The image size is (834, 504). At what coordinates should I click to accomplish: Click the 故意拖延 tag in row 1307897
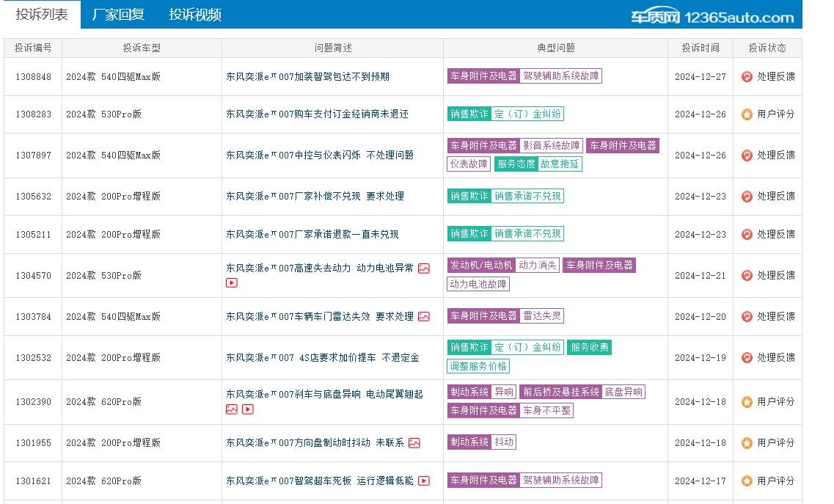[560, 164]
